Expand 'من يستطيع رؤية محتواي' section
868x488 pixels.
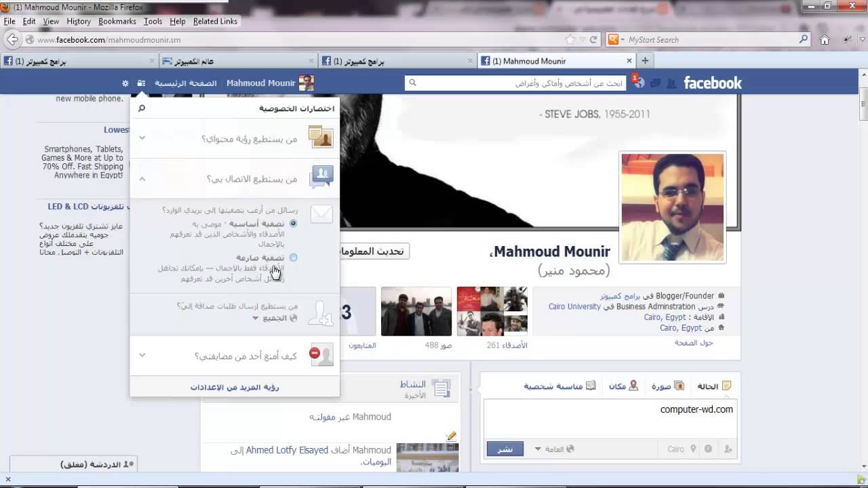142,138
